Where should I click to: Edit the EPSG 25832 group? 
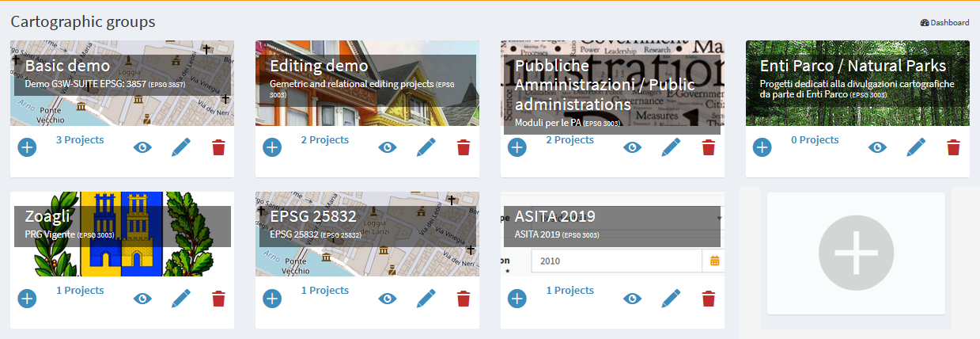point(426,298)
